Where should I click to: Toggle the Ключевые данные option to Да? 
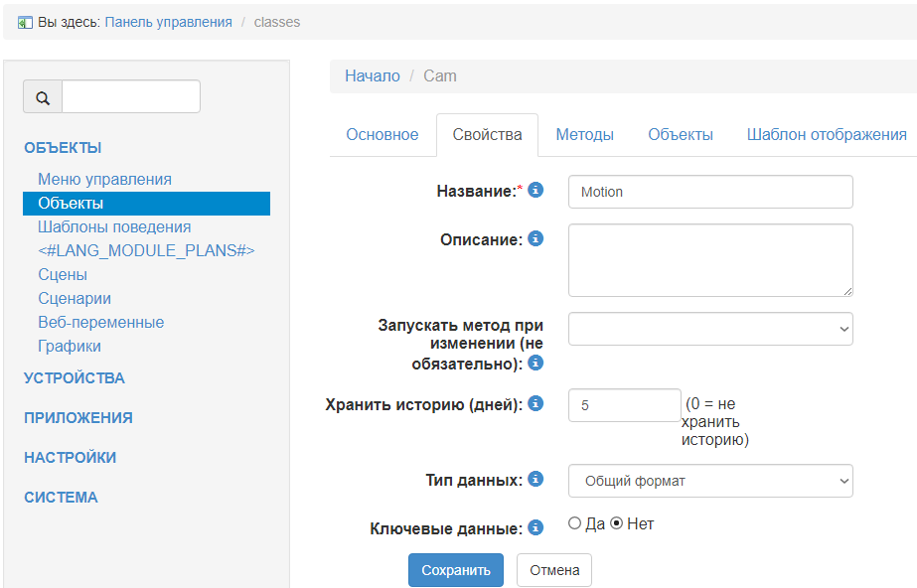point(574,522)
